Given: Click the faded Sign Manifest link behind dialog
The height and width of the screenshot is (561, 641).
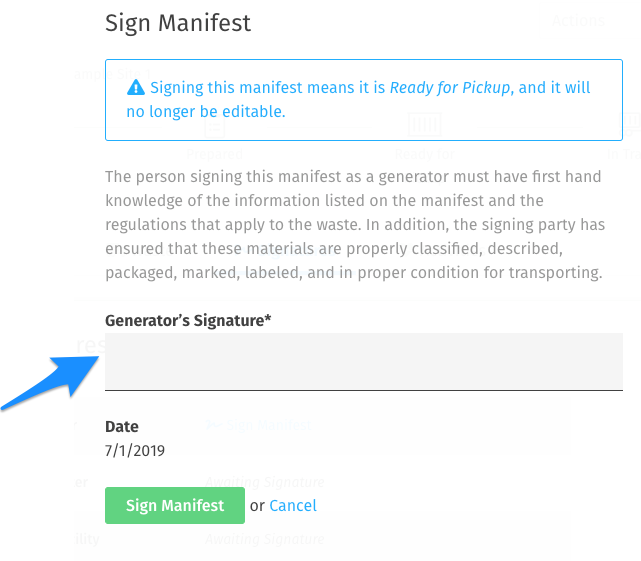Looking at the screenshot, I should (269, 425).
